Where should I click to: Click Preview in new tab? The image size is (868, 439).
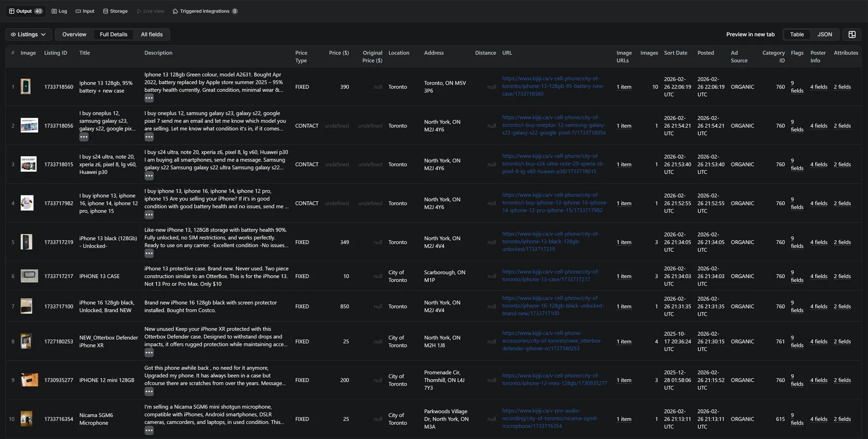click(750, 34)
